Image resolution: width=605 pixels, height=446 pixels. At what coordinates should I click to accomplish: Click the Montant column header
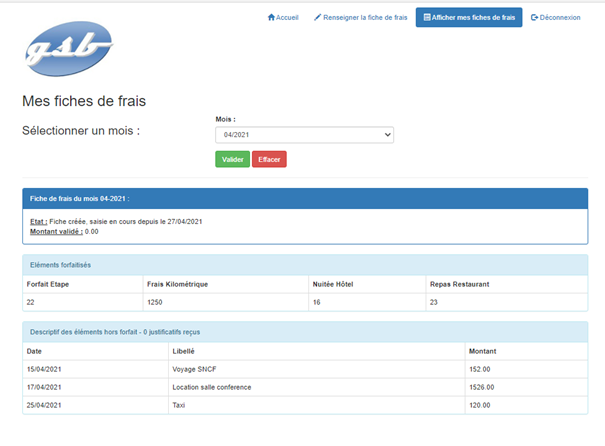(484, 351)
